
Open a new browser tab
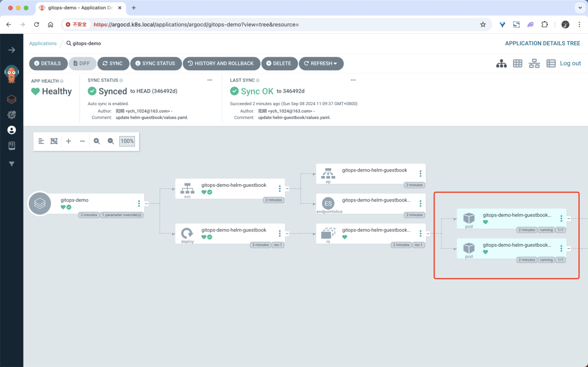pos(134,8)
